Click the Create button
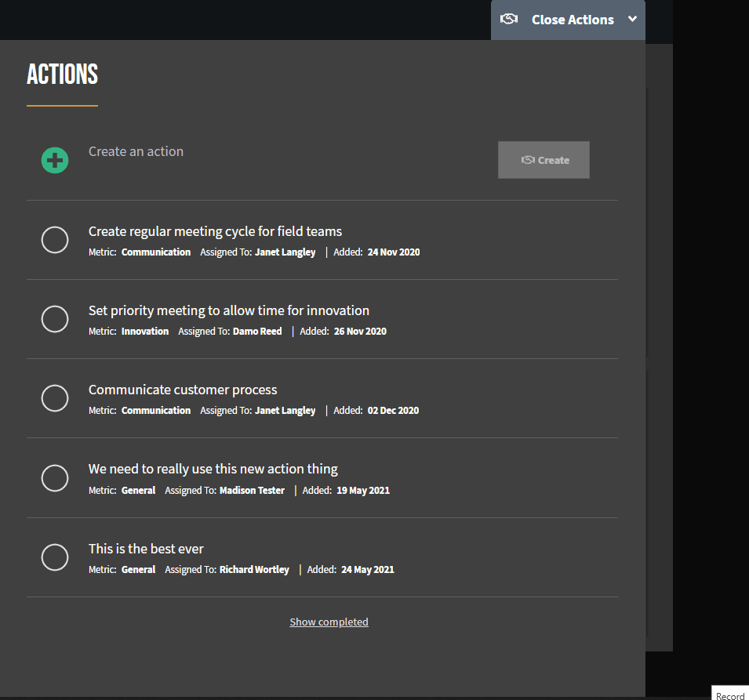The height and width of the screenshot is (700, 749). coord(544,160)
